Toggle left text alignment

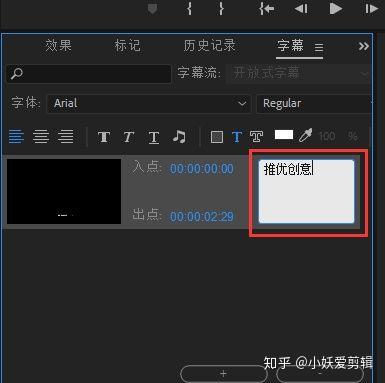pyautogui.click(x=16, y=137)
